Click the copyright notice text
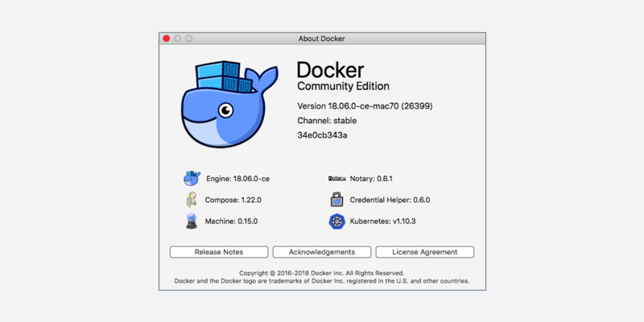This screenshot has height=322, width=644. 322,273
